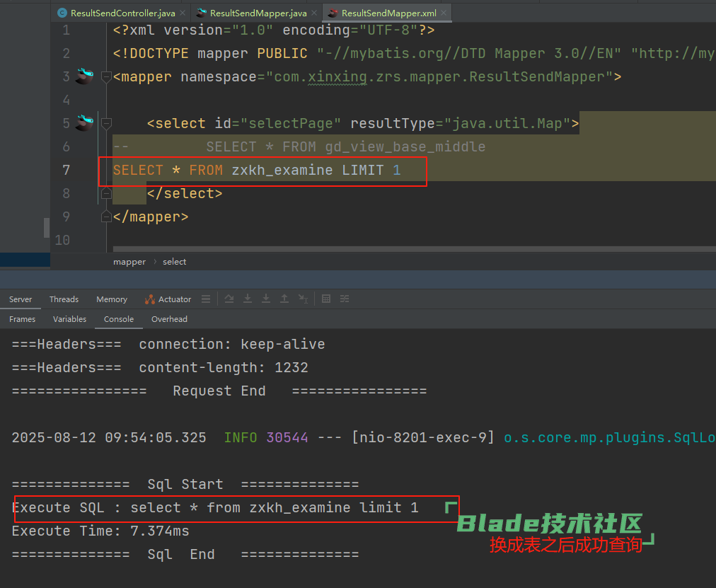Click editor horizontal scrollbar

coord(414,249)
